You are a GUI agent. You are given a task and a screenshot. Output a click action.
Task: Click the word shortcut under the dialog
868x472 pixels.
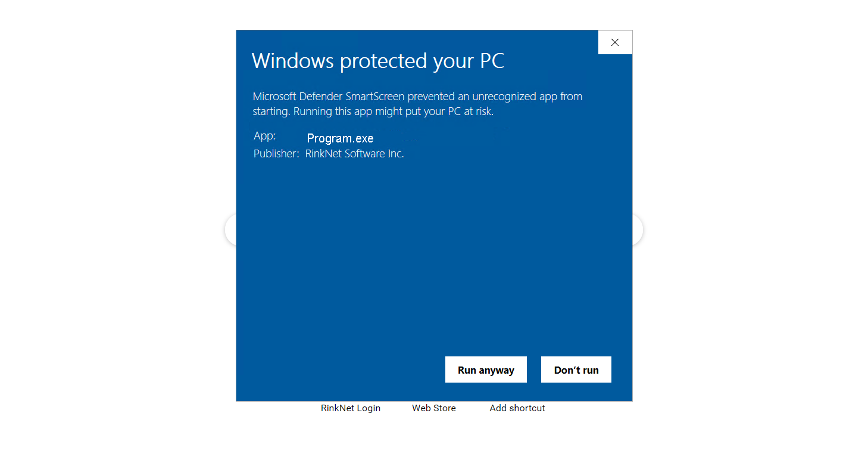click(527, 408)
